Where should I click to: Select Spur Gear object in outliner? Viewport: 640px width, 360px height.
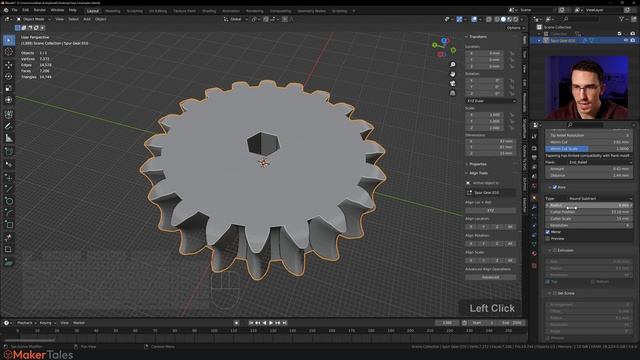point(563,40)
